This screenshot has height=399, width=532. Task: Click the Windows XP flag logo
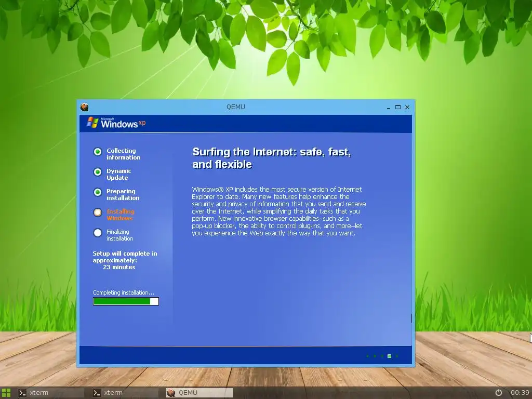[x=92, y=122]
